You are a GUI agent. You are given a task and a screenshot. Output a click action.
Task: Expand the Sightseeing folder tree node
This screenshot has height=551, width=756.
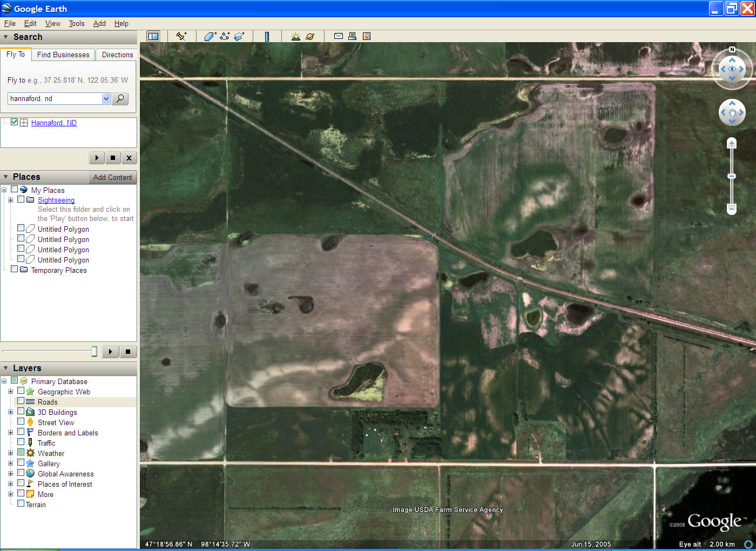point(10,200)
